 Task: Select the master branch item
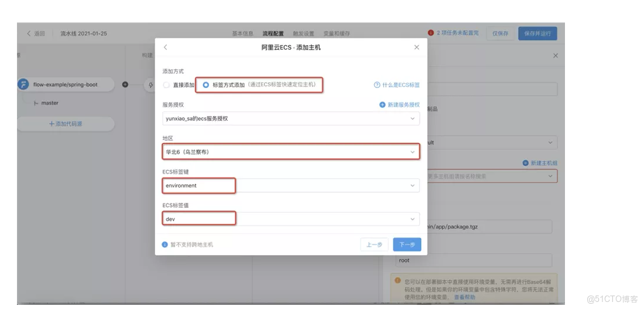point(50,103)
